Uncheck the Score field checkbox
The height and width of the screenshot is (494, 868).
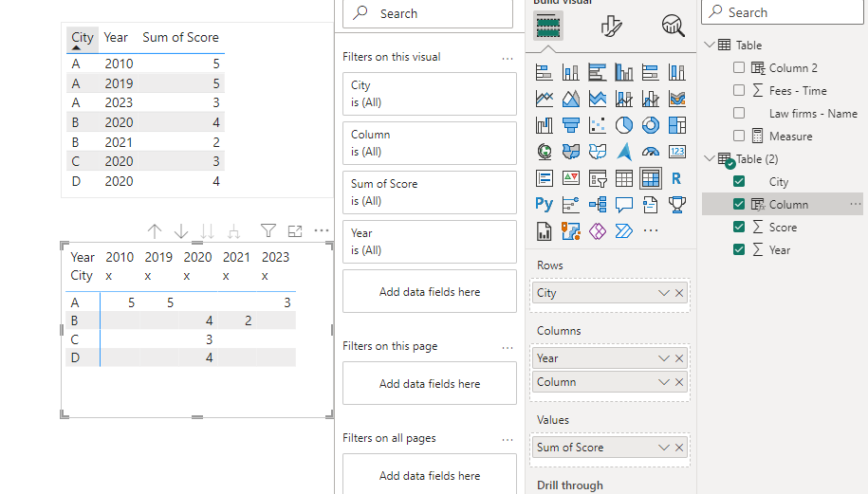pyautogui.click(x=738, y=227)
